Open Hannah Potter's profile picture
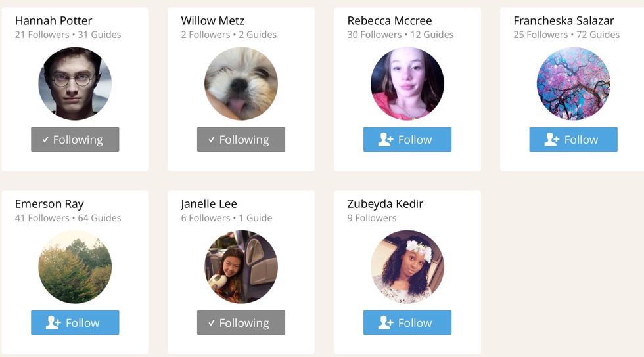The image size is (644, 357). pos(75,84)
